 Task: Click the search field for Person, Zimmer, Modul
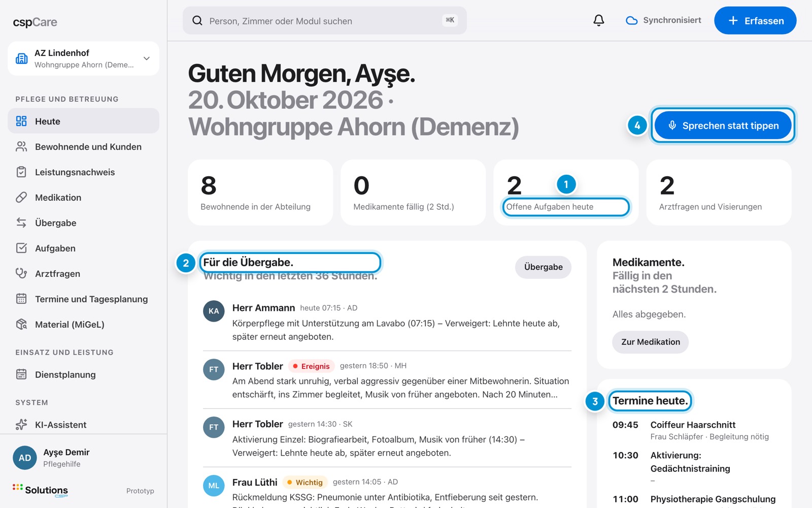[325, 20]
